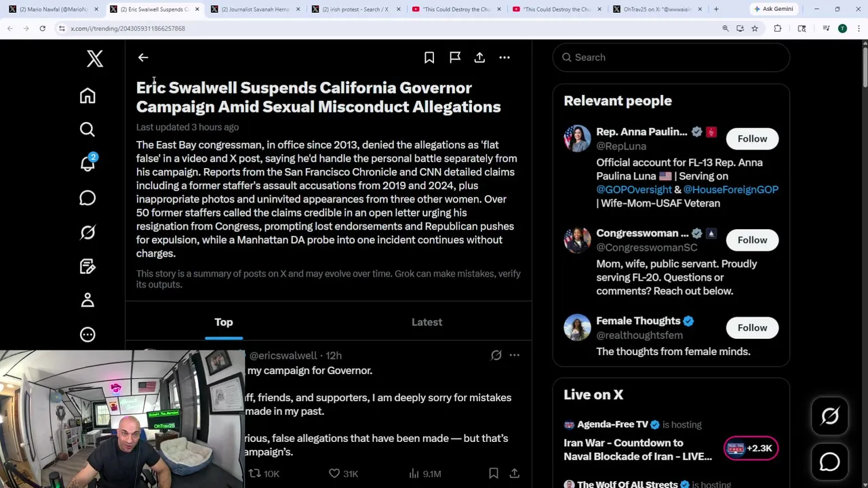This screenshot has height=488, width=868.
Task: Open the @HouseForeignGOP mention link
Action: (x=730, y=190)
